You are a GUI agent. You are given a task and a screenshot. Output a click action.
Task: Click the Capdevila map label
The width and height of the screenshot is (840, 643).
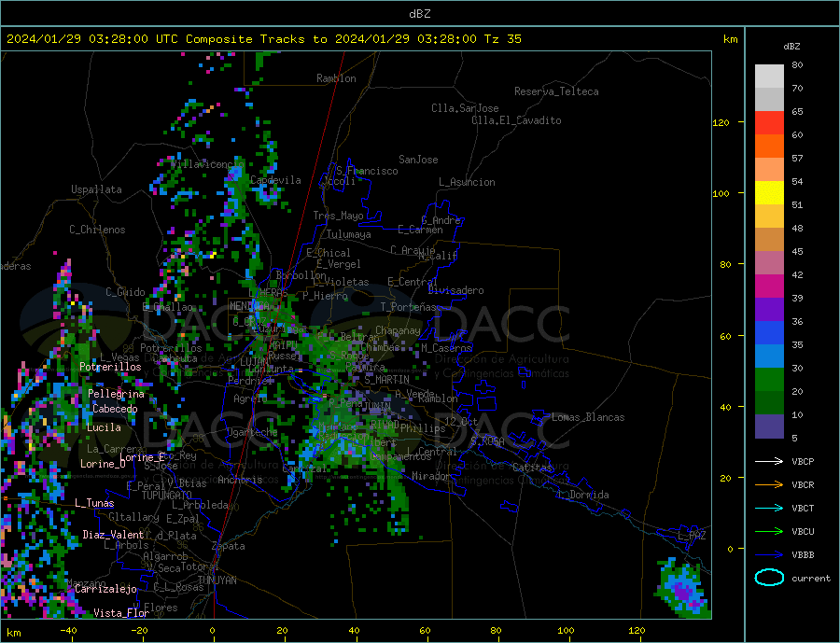275,180
